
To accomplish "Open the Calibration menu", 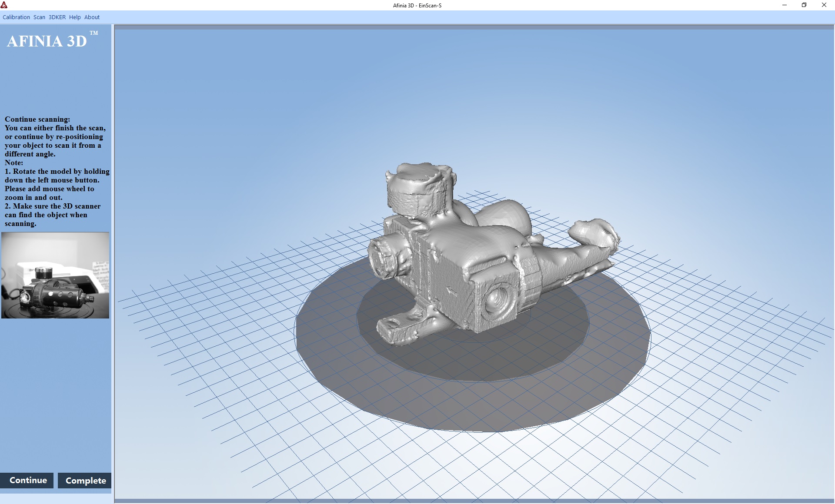I will (16, 17).
